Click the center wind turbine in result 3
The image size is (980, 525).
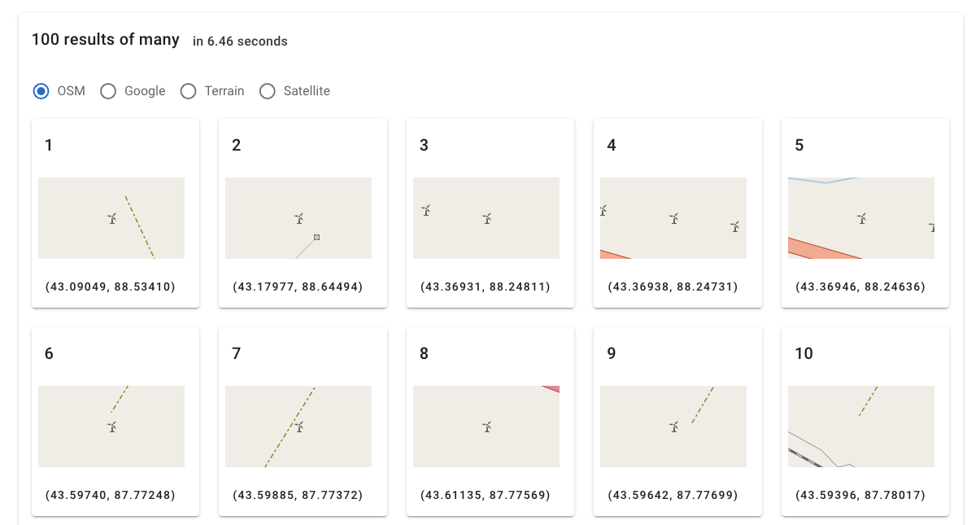(x=486, y=218)
